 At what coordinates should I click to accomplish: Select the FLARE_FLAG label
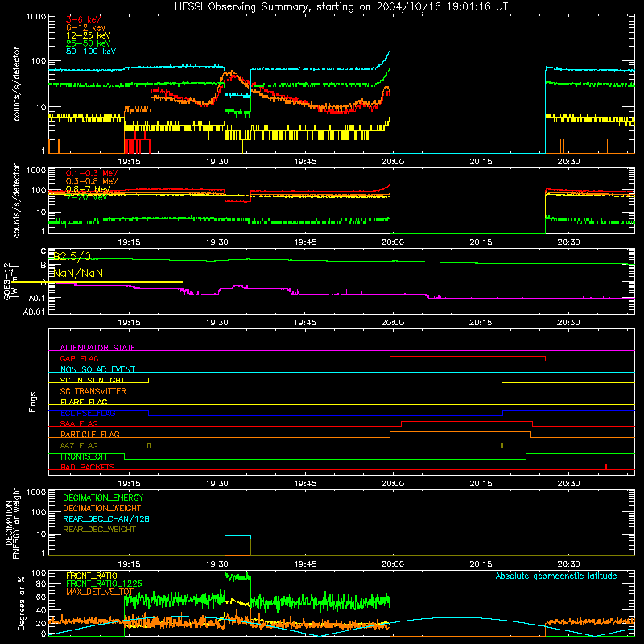click(84, 402)
